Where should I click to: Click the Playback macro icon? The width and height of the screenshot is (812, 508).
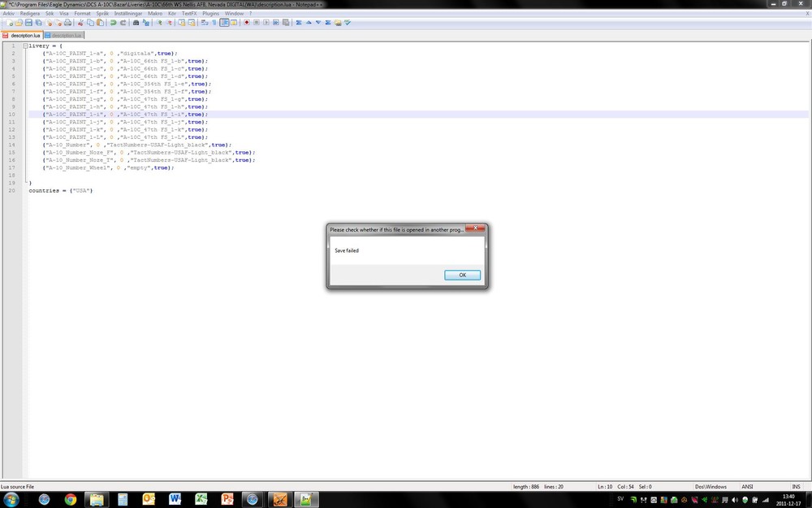[266, 23]
